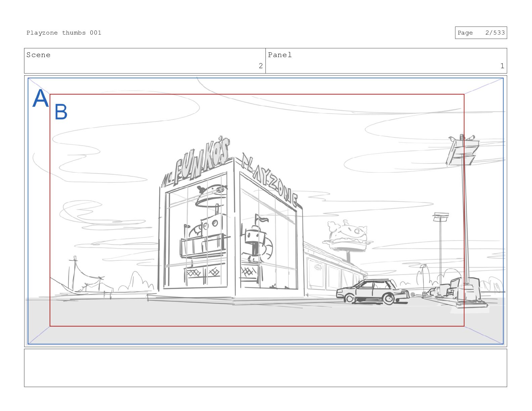Click the "Playzone thumbs 001" title text

pyautogui.click(x=64, y=33)
